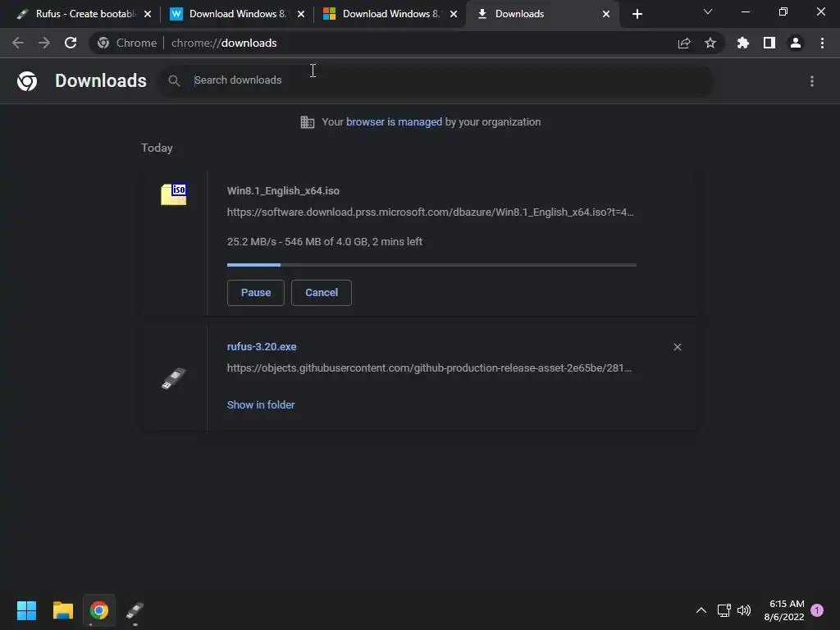
Task: Toggle the browser side panel icon
Action: click(x=769, y=43)
